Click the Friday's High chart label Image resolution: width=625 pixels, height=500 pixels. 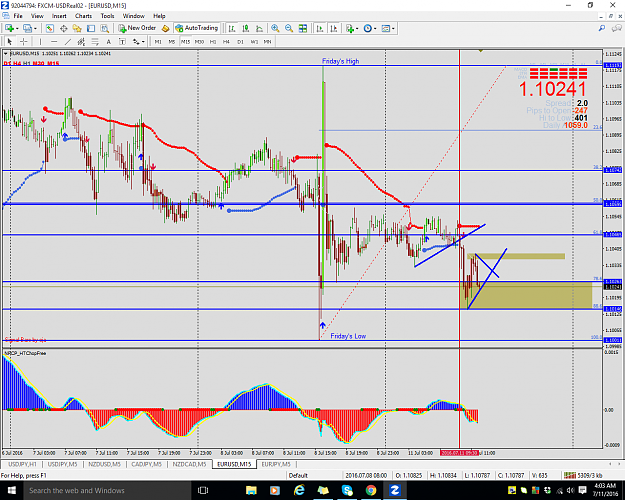(340, 61)
